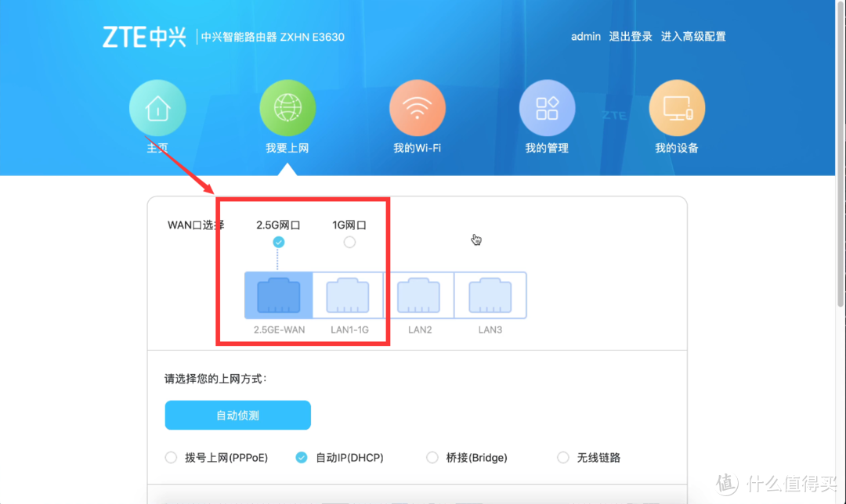Open 进入高级配置 advanced settings

(x=694, y=36)
